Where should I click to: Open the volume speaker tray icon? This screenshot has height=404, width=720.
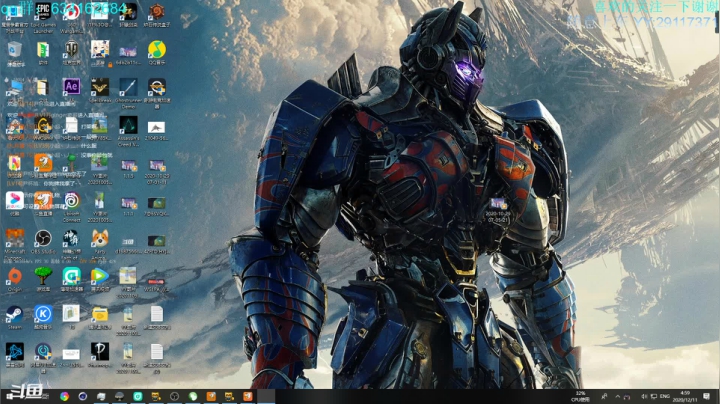tap(644, 396)
